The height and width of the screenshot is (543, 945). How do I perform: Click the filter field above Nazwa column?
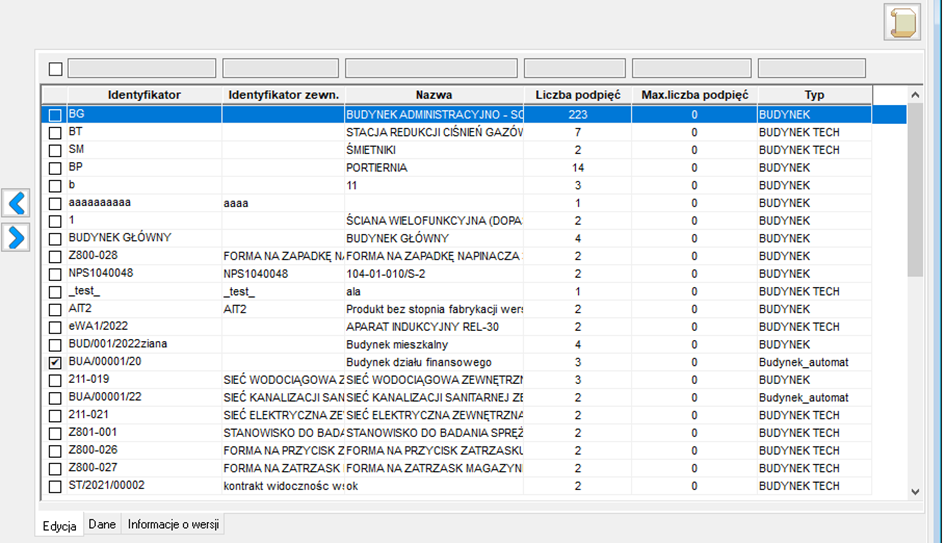(x=431, y=68)
